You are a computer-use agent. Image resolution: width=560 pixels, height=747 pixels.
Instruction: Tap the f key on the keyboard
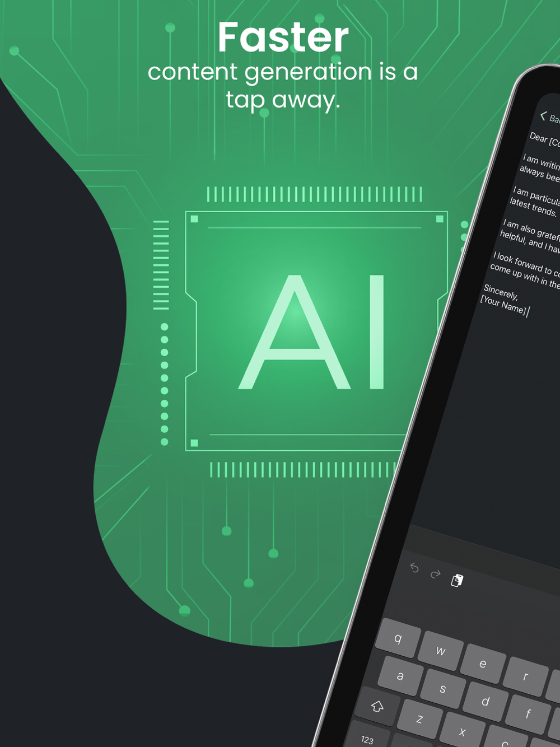tap(528, 714)
